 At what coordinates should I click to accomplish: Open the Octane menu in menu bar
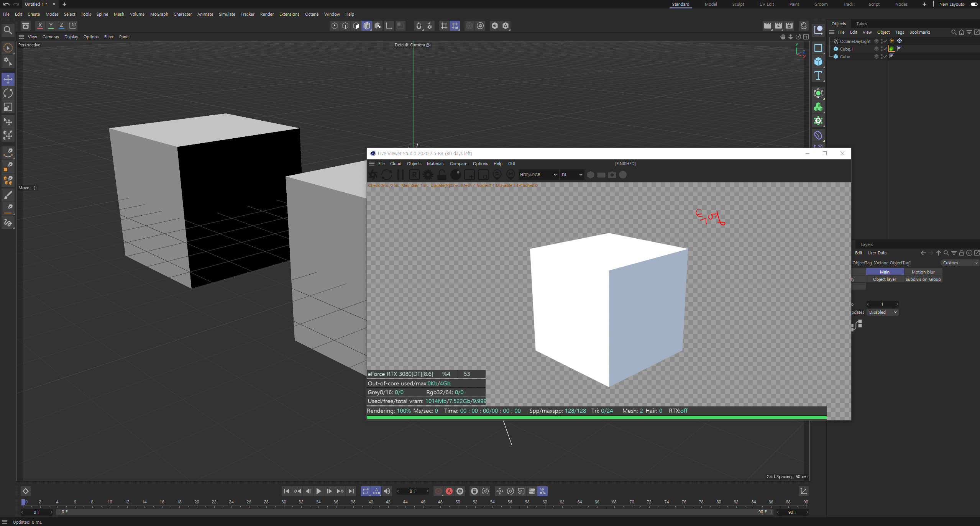pyautogui.click(x=311, y=14)
